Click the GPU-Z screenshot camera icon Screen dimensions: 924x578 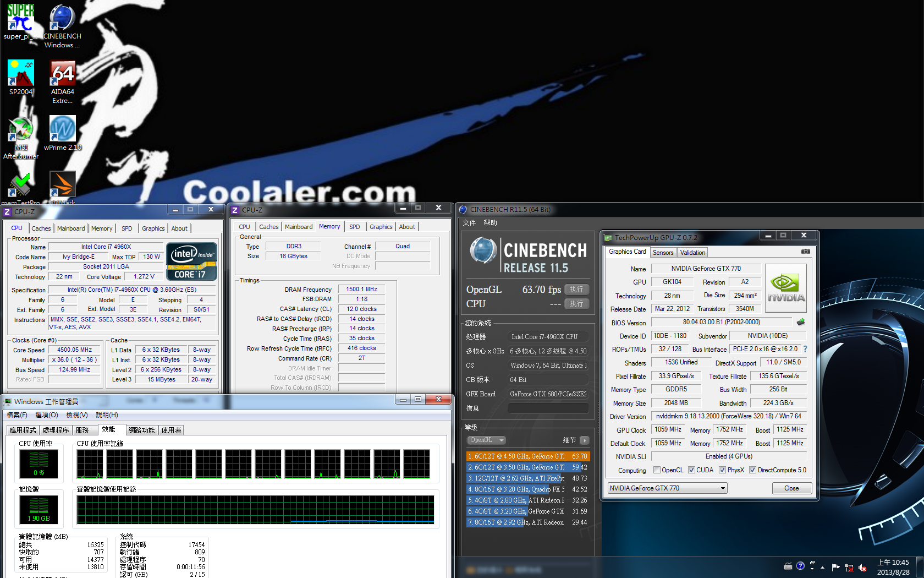point(805,252)
